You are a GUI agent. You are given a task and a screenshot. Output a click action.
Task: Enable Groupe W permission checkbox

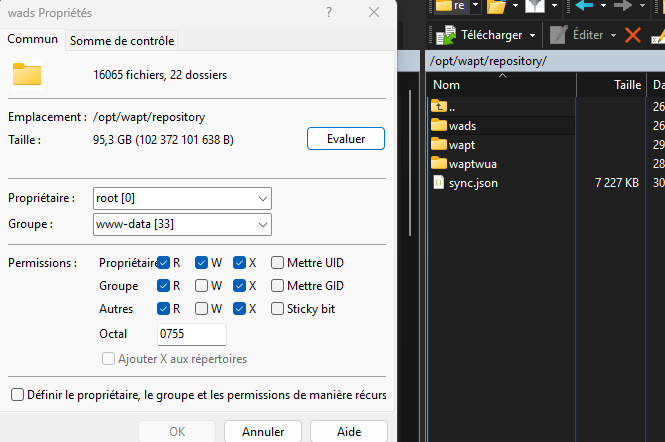click(202, 286)
